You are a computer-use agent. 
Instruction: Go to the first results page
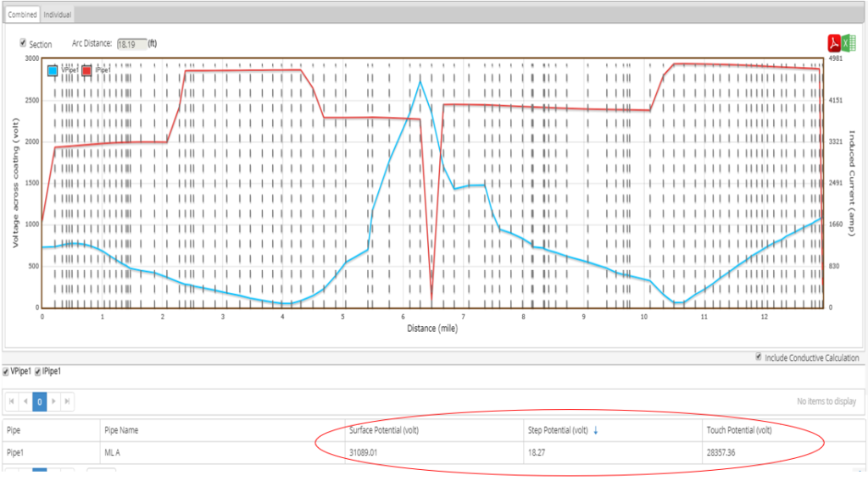(12, 401)
